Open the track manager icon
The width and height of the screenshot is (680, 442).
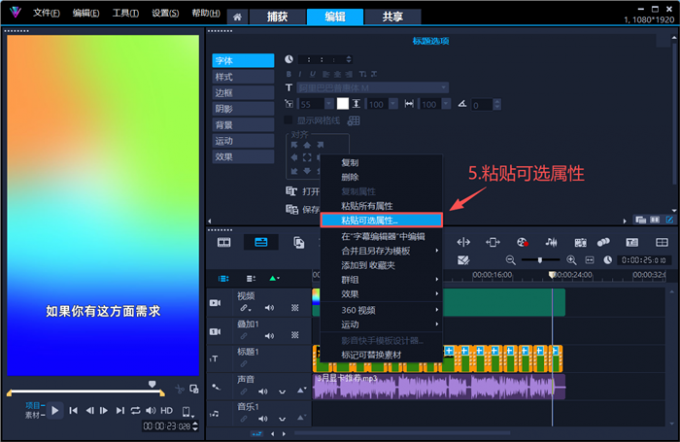coord(251,278)
